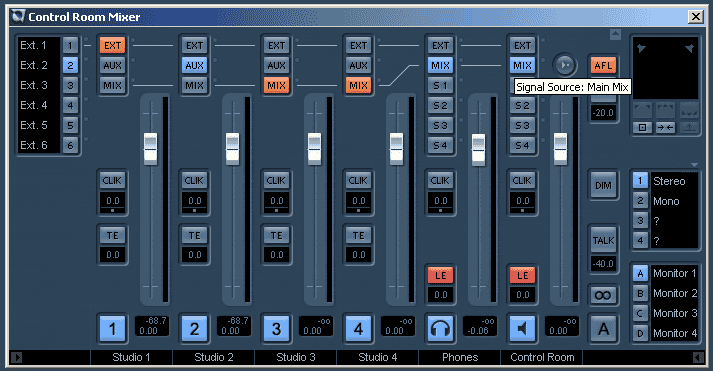The image size is (713, 371).
Task: Set Phones source to MIX
Action: [440, 65]
